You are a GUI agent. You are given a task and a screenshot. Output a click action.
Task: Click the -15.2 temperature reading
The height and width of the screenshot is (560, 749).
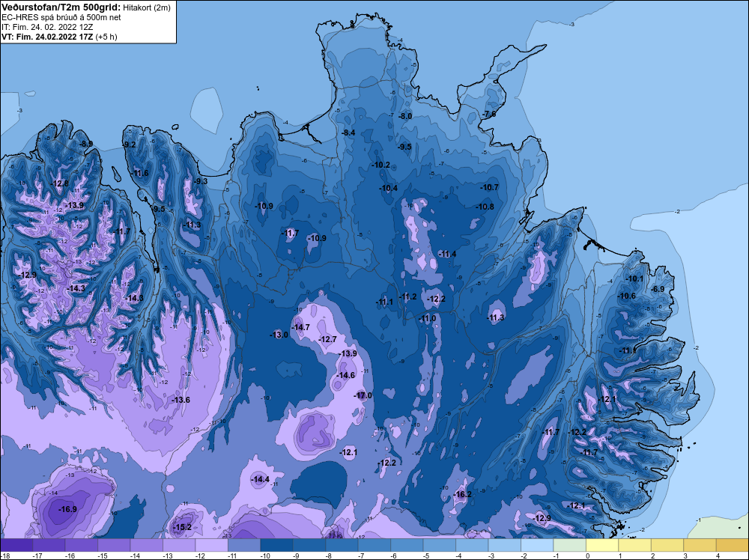pyautogui.click(x=182, y=527)
